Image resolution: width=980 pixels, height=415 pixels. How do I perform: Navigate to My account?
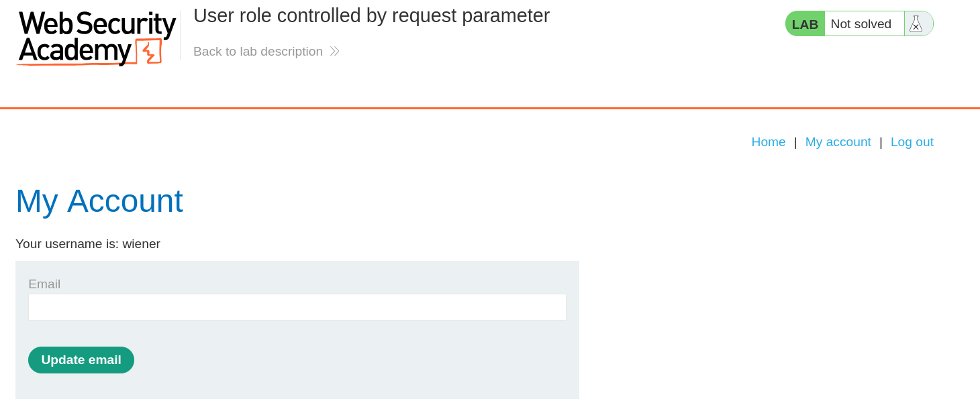click(838, 141)
